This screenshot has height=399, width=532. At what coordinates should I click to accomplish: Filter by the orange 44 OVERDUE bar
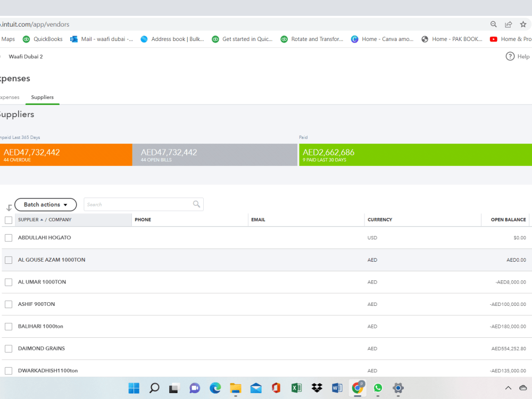coord(66,155)
